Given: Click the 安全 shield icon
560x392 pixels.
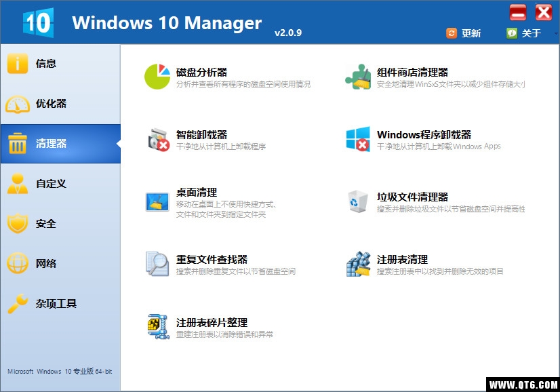Looking at the screenshot, I should pos(17,224).
